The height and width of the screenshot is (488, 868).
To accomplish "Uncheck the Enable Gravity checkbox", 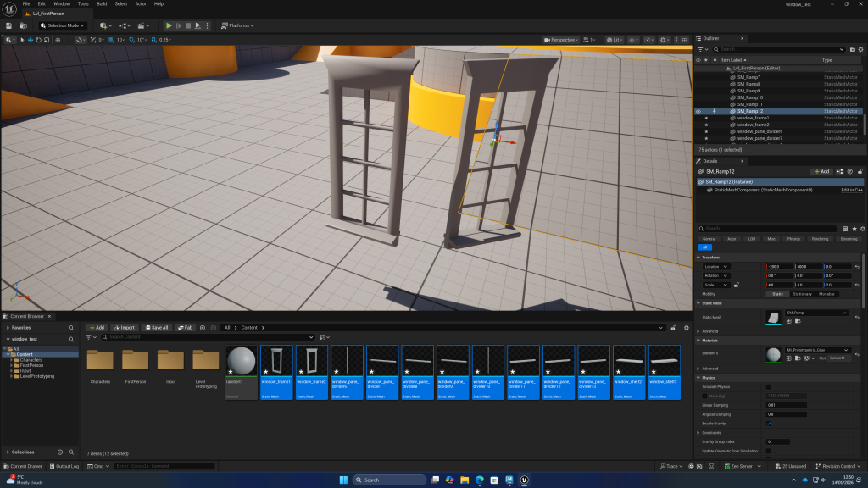I will click(769, 423).
